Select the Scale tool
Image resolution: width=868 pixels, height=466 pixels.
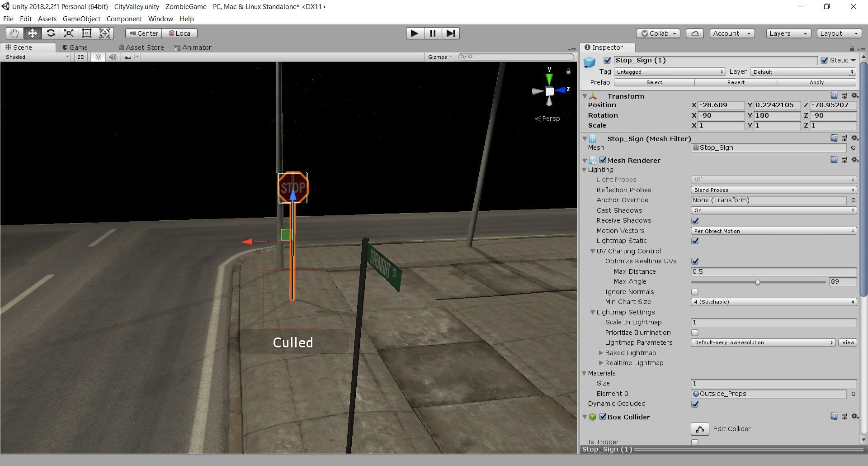point(68,33)
